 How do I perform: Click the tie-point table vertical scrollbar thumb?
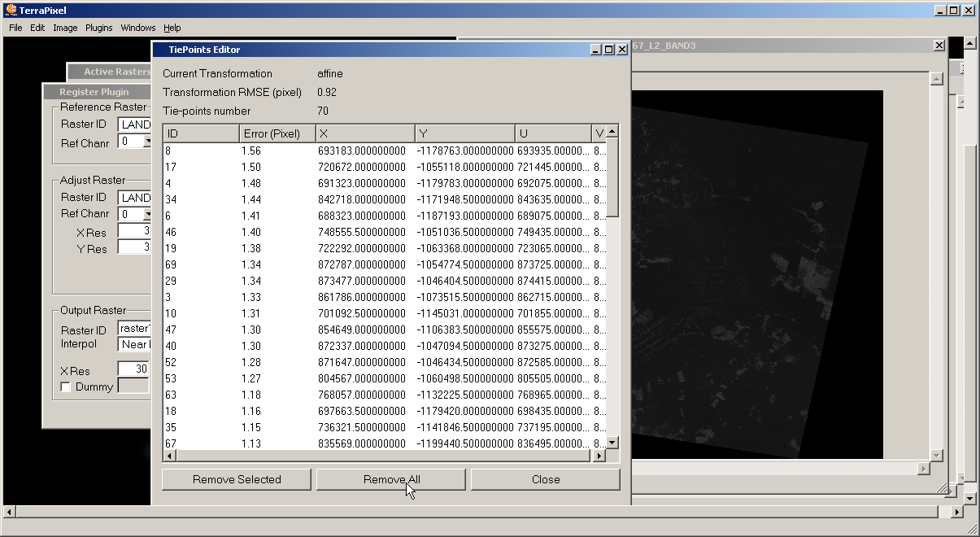[612, 177]
